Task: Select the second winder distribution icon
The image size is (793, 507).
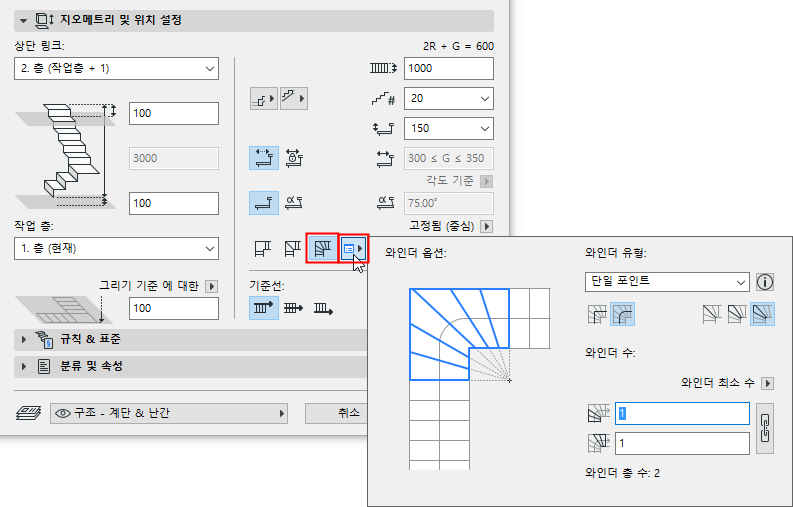Action: [737, 314]
